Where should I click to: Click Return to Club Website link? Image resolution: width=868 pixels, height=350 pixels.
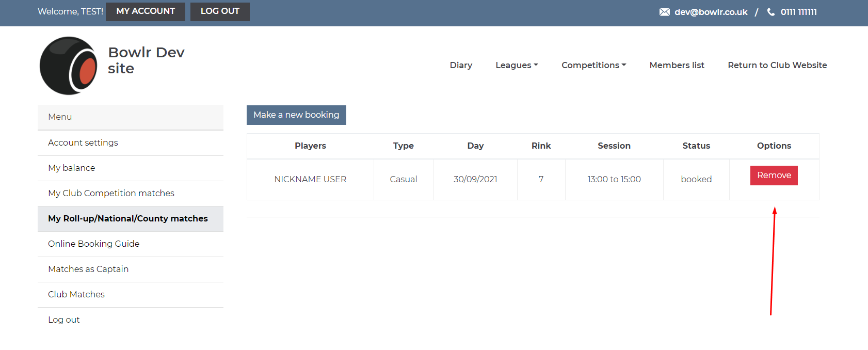click(777, 65)
